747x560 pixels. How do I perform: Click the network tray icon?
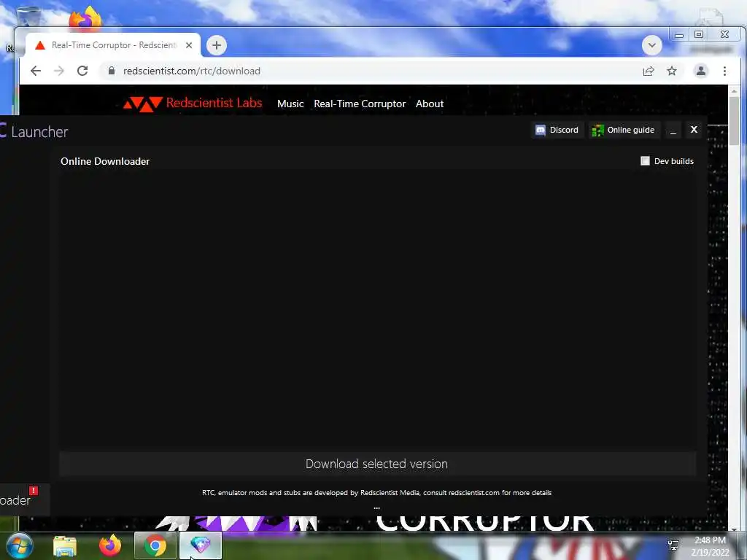673,545
